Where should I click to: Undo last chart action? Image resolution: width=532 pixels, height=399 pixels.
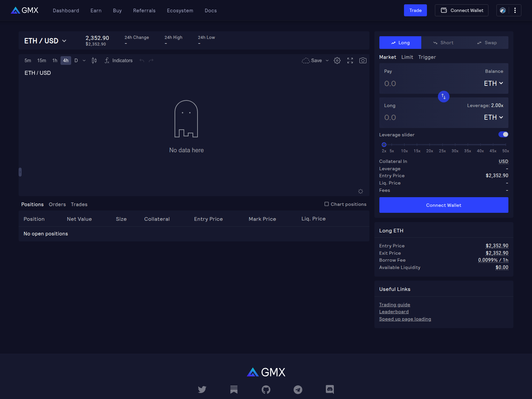142,61
